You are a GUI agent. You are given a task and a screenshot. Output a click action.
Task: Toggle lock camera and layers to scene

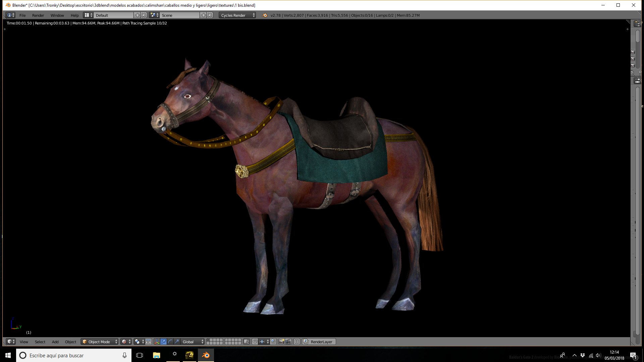point(247,342)
